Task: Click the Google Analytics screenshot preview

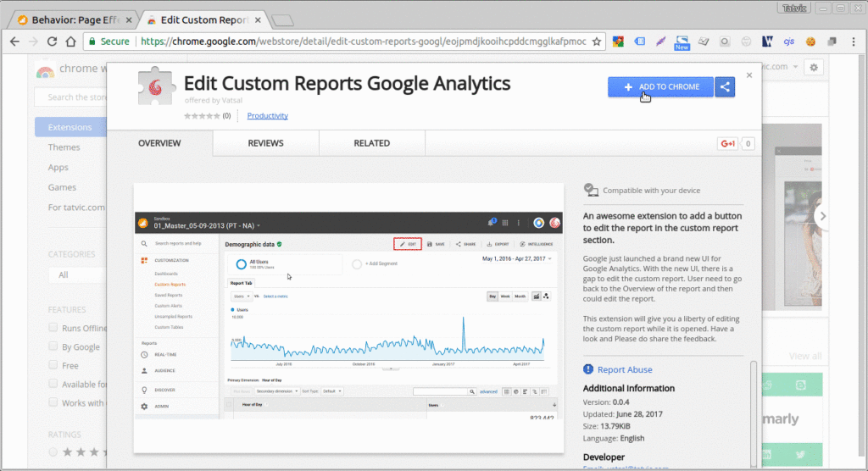Action: [348, 319]
